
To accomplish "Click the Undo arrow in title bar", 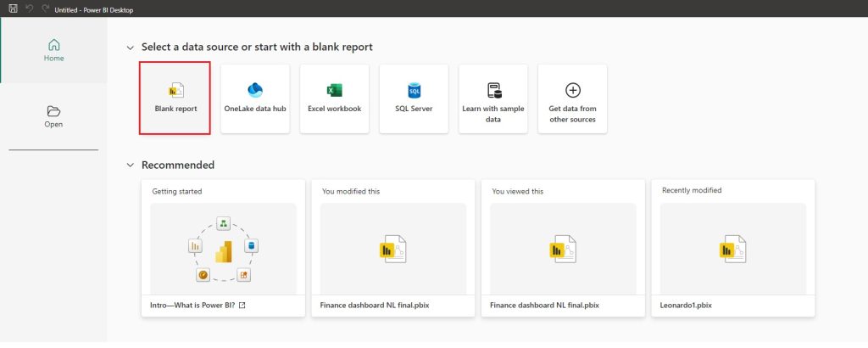I will coord(30,8).
